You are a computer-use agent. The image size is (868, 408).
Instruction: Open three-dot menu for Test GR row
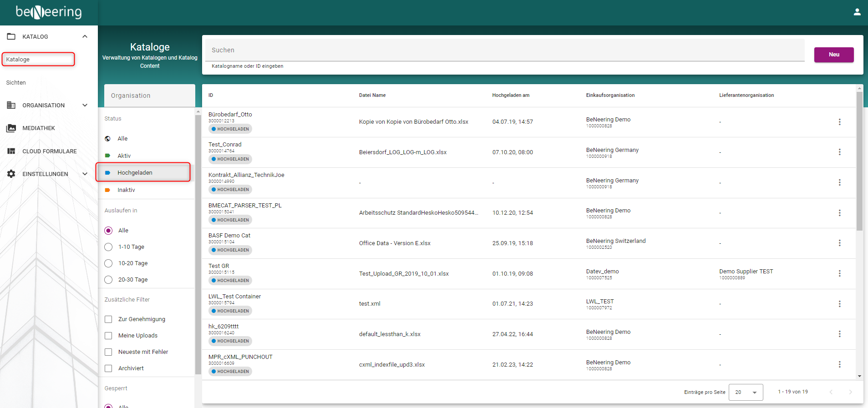point(839,273)
